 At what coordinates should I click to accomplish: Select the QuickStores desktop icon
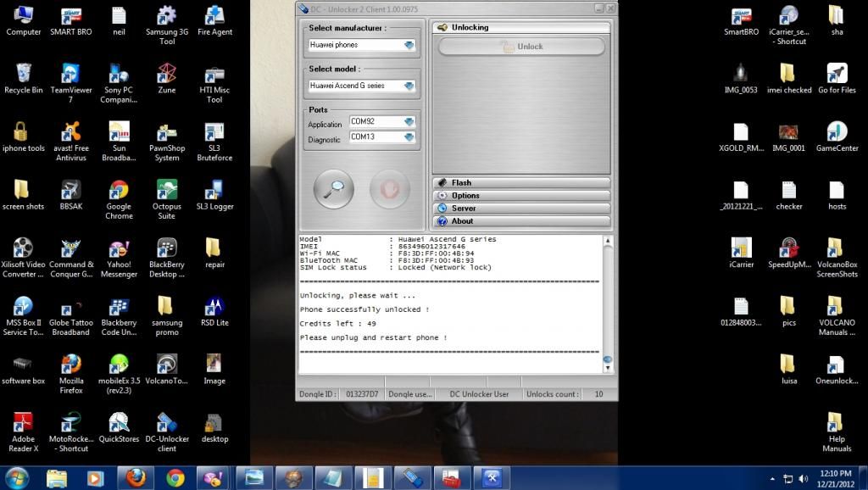point(119,427)
